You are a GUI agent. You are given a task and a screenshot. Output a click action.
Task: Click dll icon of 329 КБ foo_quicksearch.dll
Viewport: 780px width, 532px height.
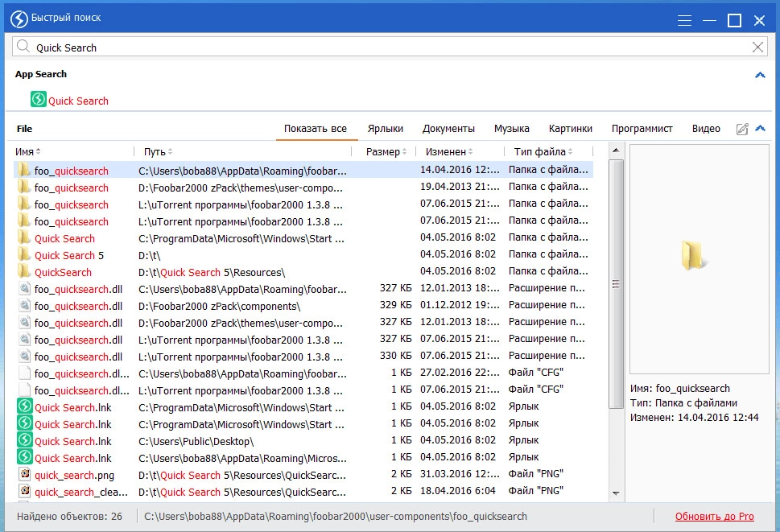coord(24,306)
